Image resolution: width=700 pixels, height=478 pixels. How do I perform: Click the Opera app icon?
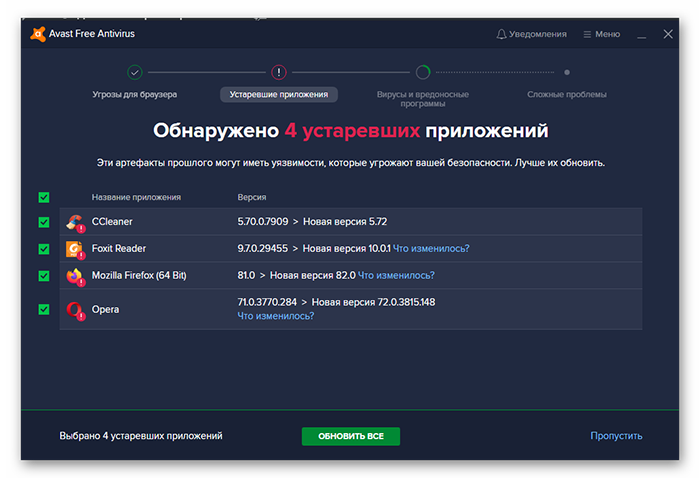pos(75,310)
